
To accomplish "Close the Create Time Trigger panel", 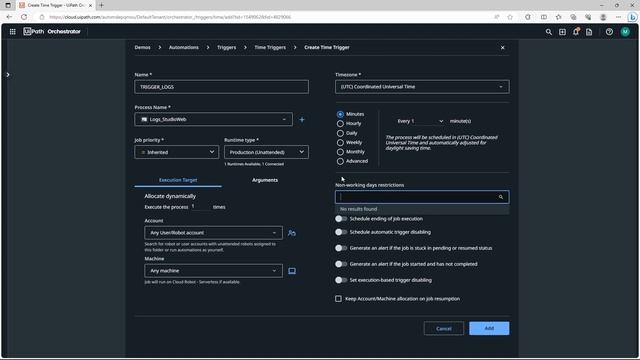I will click(502, 48).
